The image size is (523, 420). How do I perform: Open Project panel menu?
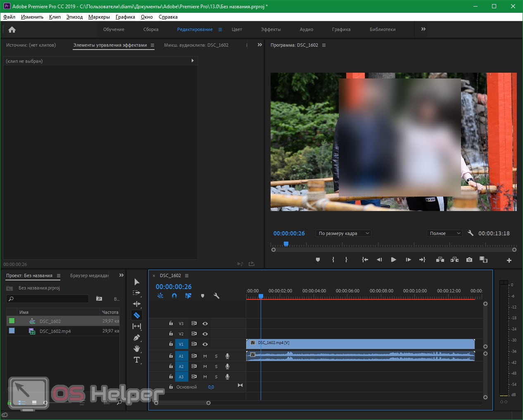point(58,275)
